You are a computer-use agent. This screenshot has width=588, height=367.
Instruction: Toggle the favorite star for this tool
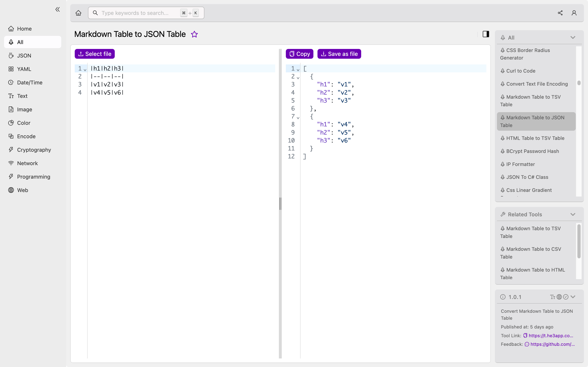pyautogui.click(x=194, y=34)
